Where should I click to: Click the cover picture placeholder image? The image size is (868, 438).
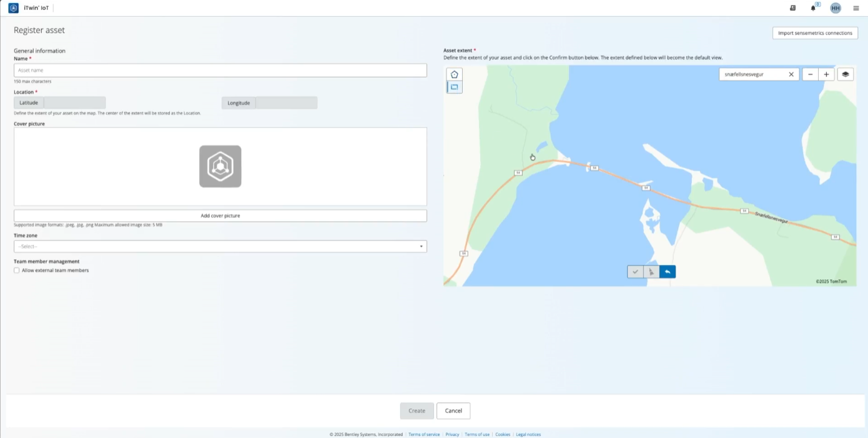point(220,166)
